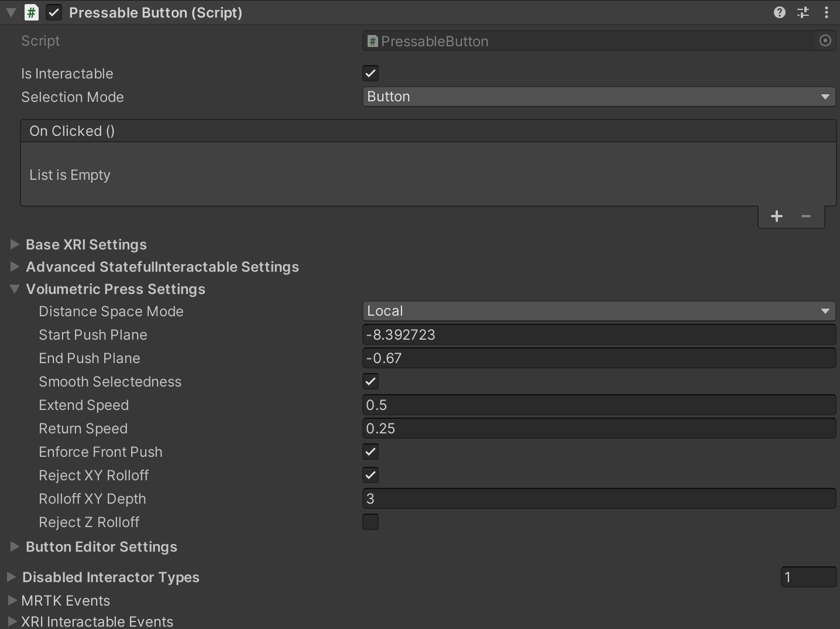Click the C# script icon in header
This screenshot has height=629, width=840.
click(32, 12)
